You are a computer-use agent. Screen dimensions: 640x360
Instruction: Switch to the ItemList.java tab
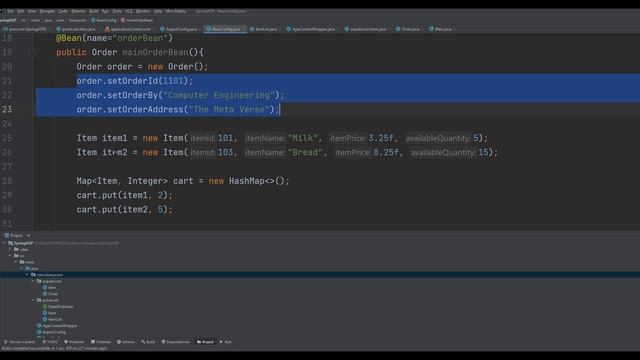pyautogui.click(x=264, y=29)
